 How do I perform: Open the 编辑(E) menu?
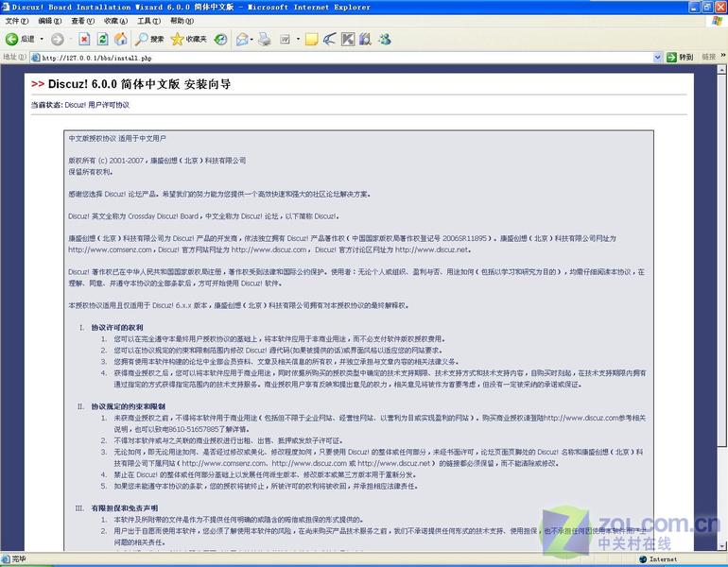coord(50,21)
